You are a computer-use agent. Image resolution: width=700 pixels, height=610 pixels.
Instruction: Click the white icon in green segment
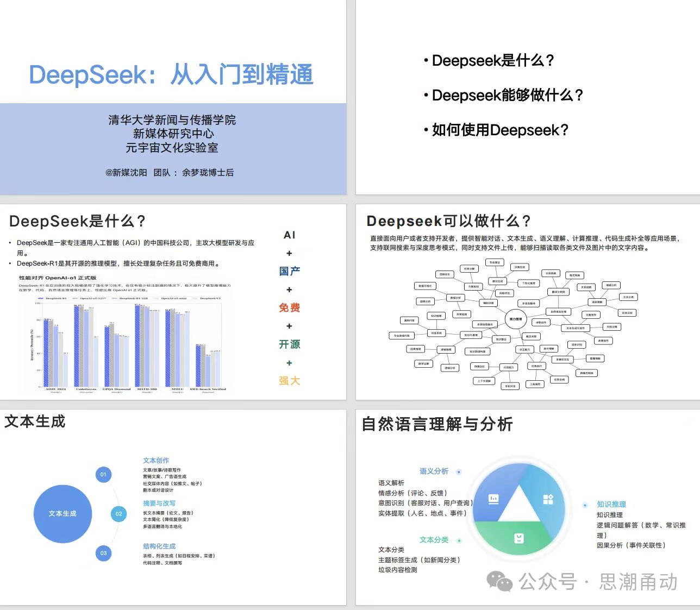(519, 538)
